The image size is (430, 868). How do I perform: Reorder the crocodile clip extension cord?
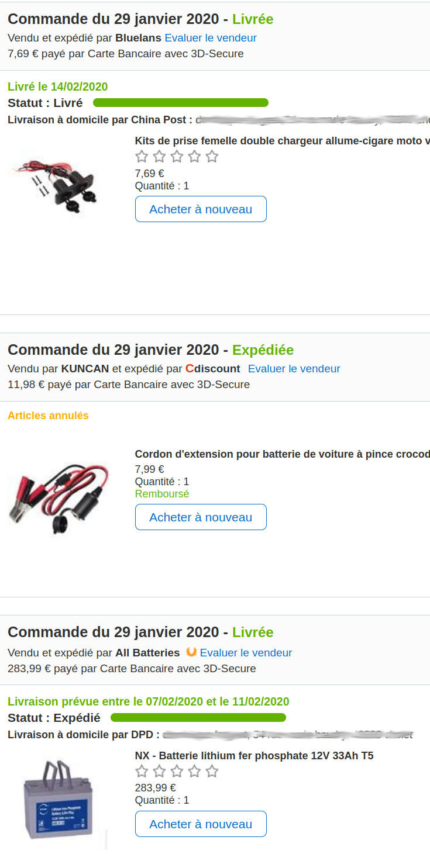pyautogui.click(x=201, y=517)
